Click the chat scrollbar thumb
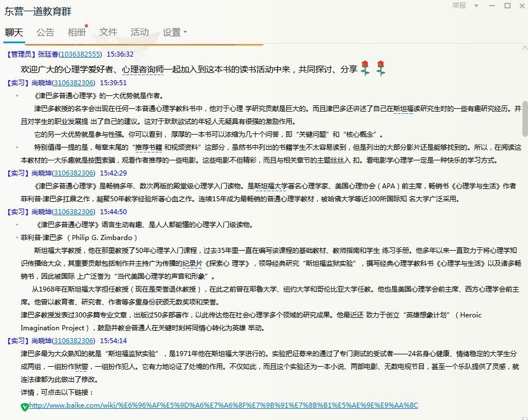The height and width of the screenshot is (420, 528). click(525, 118)
